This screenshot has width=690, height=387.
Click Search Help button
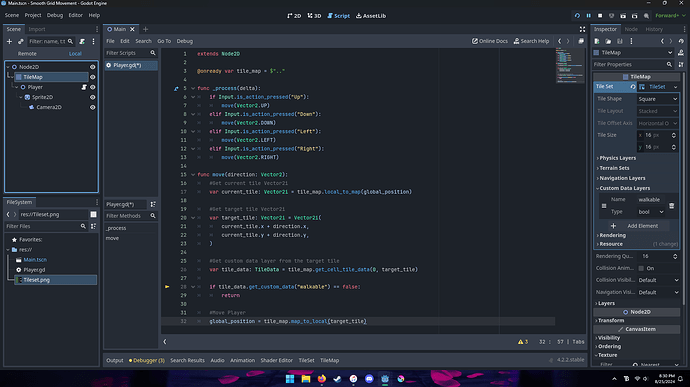(x=531, y=41)
